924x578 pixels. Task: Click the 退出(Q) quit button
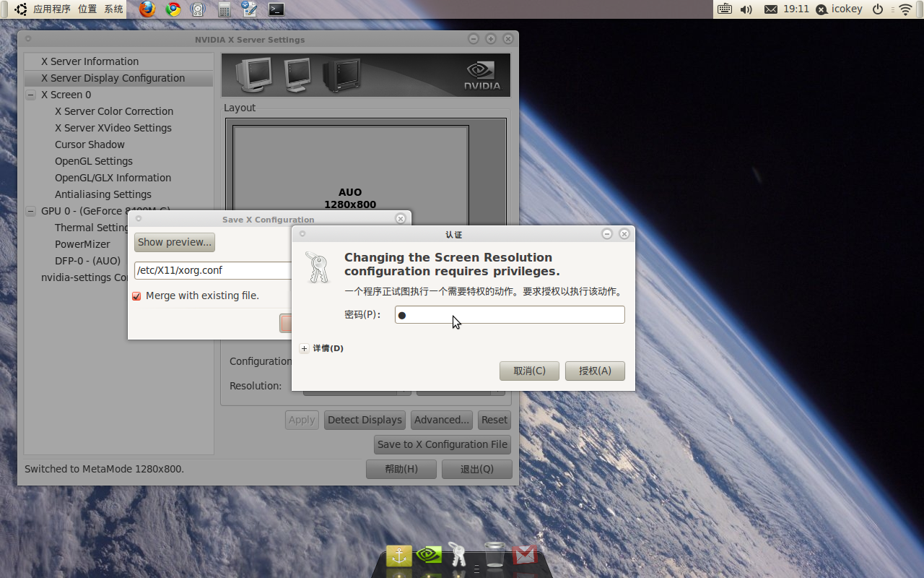click(x=477, y=469)
